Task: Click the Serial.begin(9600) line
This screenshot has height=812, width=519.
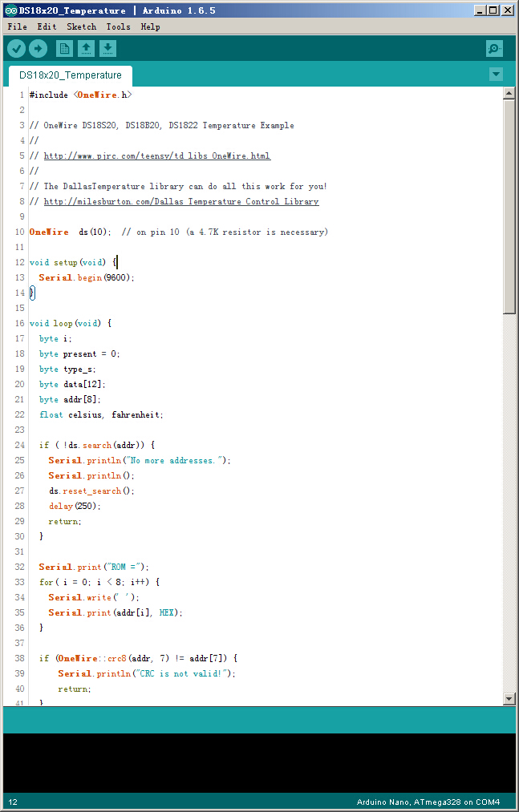Action: pyautogui.click(x=87, y=277)
